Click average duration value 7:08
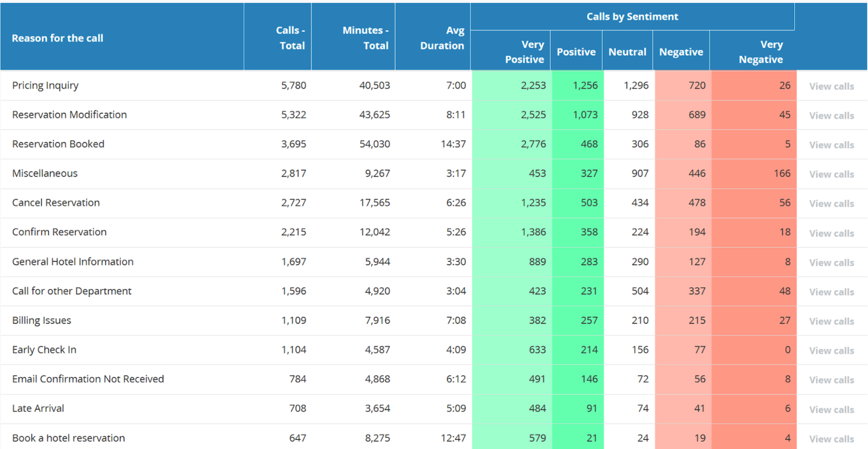The height and width of the screenshot is (449, 868). [456, 320]
